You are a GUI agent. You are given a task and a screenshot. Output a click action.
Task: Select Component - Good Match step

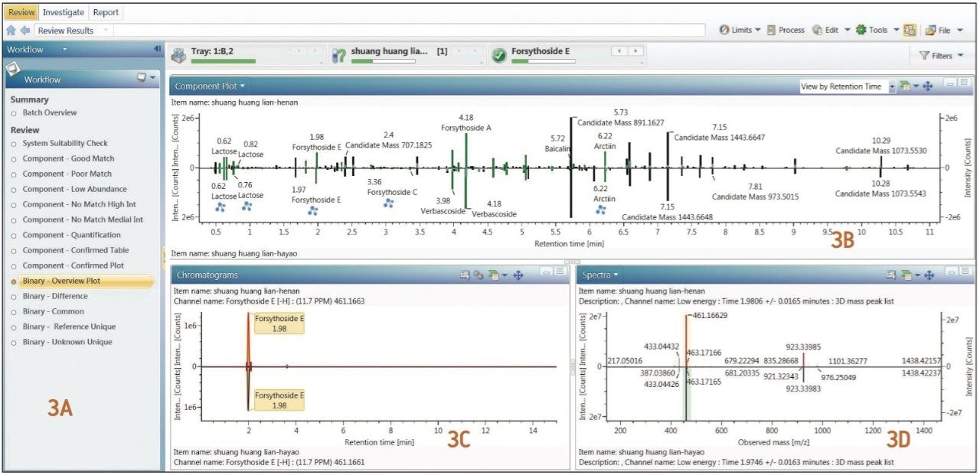(x=68, y=158)
